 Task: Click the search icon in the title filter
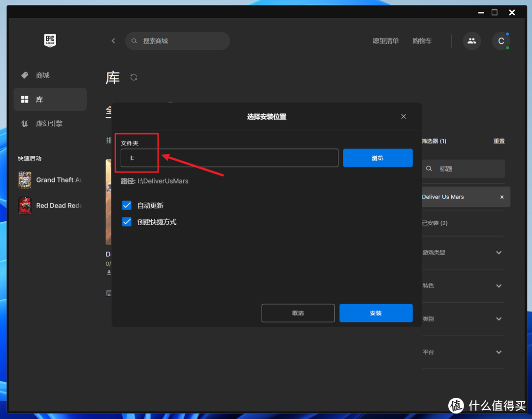point(429,169)
